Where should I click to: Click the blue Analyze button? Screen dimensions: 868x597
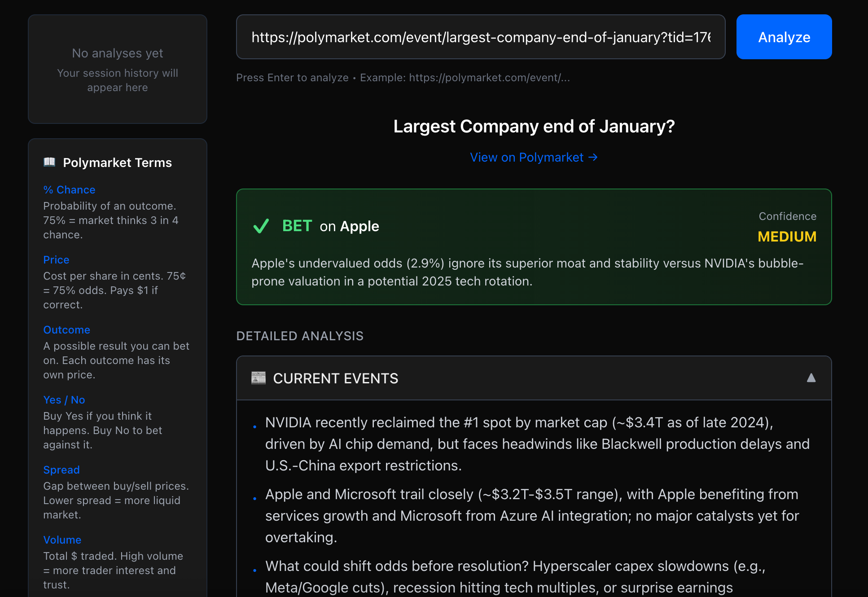click(784, 37)
